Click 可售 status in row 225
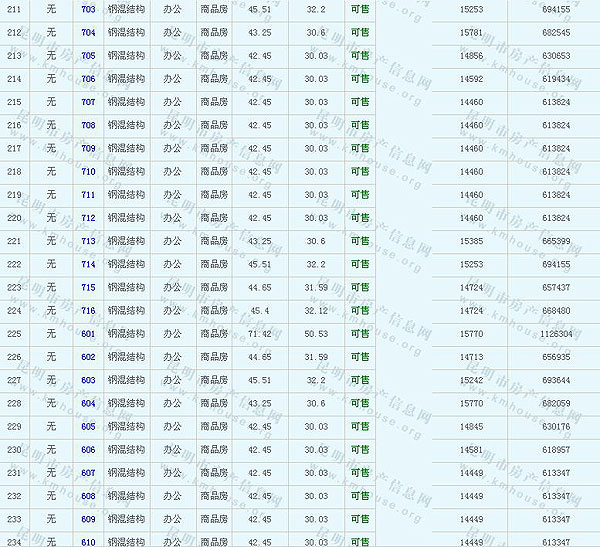 360,334
